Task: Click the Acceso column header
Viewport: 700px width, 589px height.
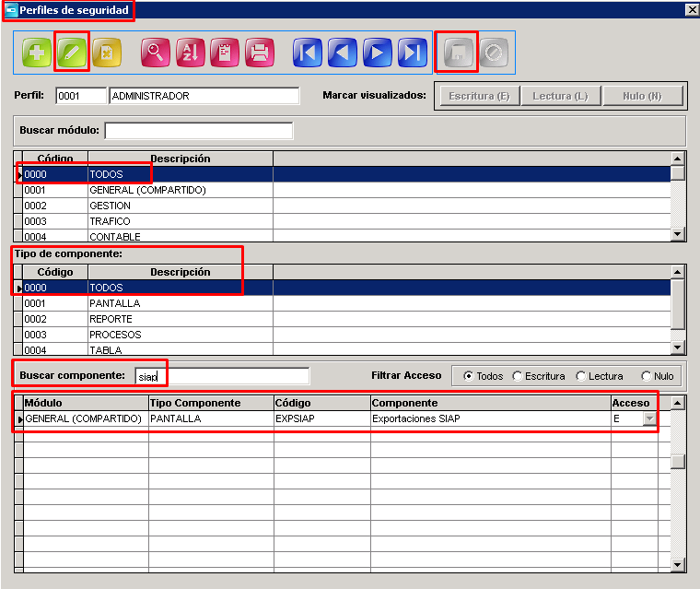Action: pyautogui.click(x=634, y=403)
